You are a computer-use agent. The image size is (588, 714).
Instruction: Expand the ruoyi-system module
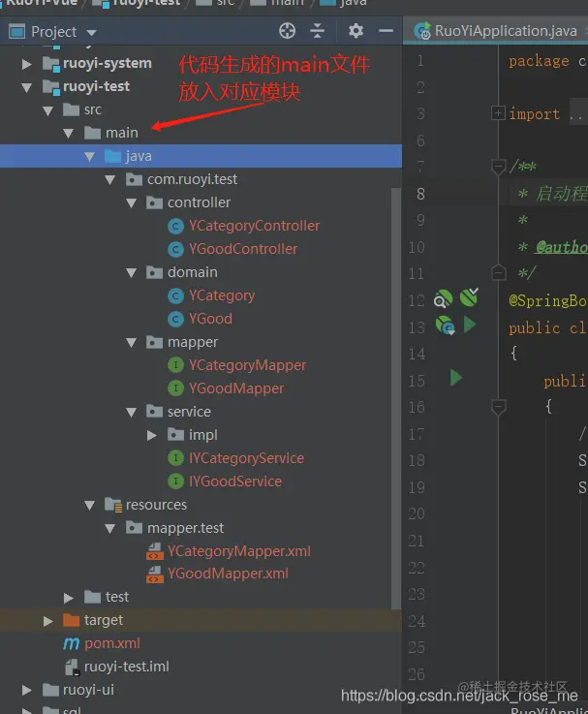point(27,64)
